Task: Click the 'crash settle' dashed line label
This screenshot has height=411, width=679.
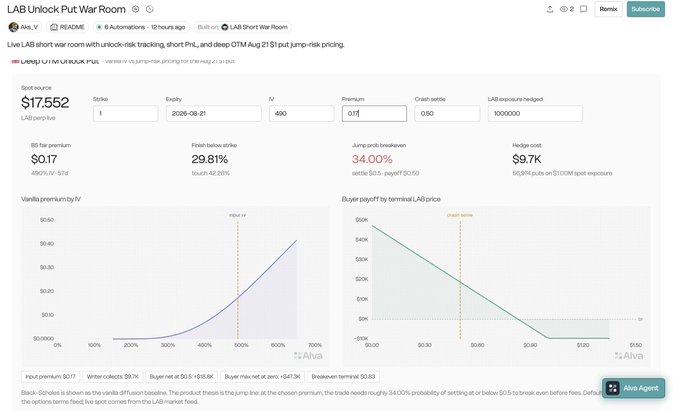Action: pos(460,215)
